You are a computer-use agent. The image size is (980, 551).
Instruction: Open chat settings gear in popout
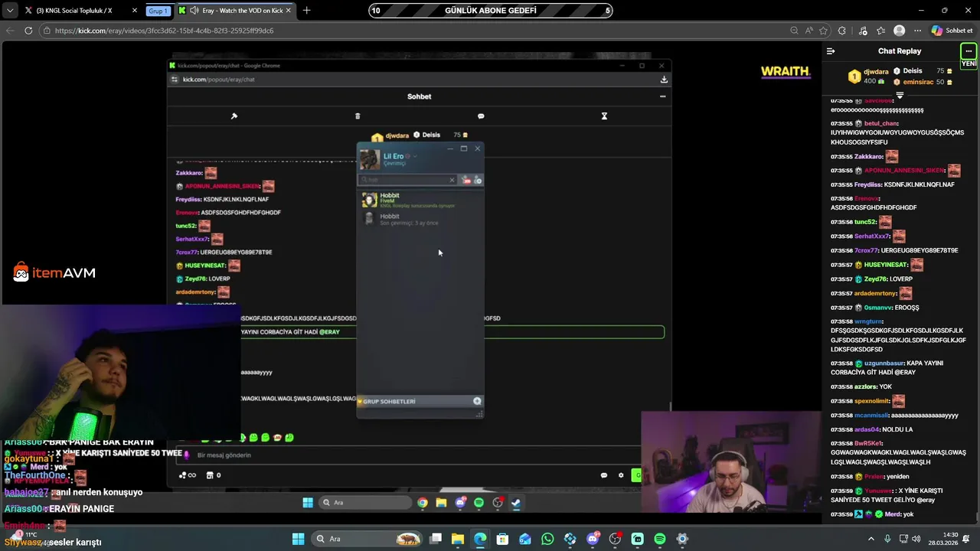click(x=621, y=475)
